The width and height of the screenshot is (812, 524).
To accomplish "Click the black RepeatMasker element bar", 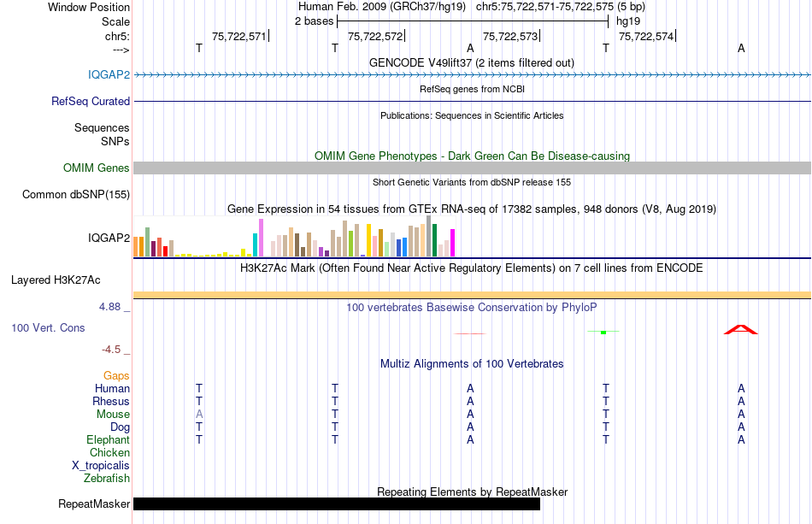I will 337,503.
